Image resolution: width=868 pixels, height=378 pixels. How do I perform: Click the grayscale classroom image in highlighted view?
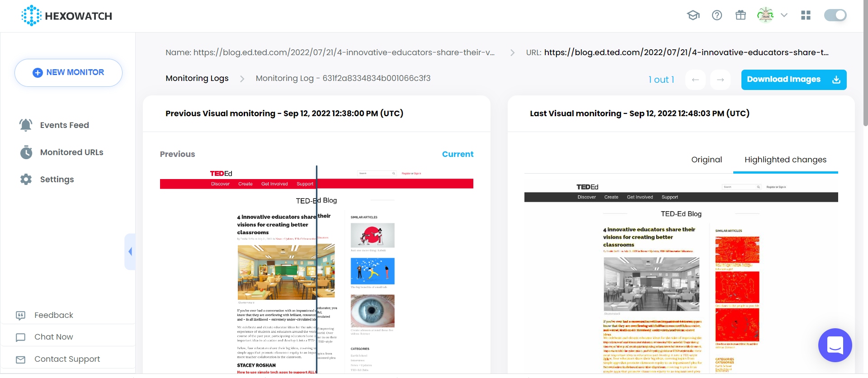point(651,284)
